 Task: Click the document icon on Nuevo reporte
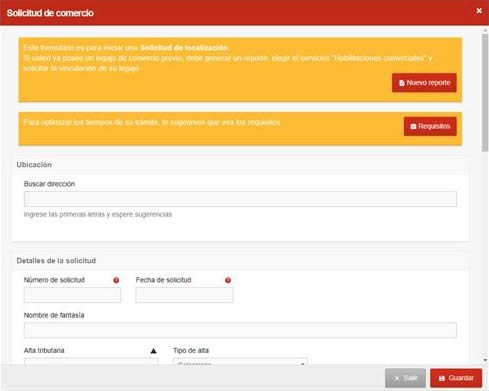tap(402, 83)
